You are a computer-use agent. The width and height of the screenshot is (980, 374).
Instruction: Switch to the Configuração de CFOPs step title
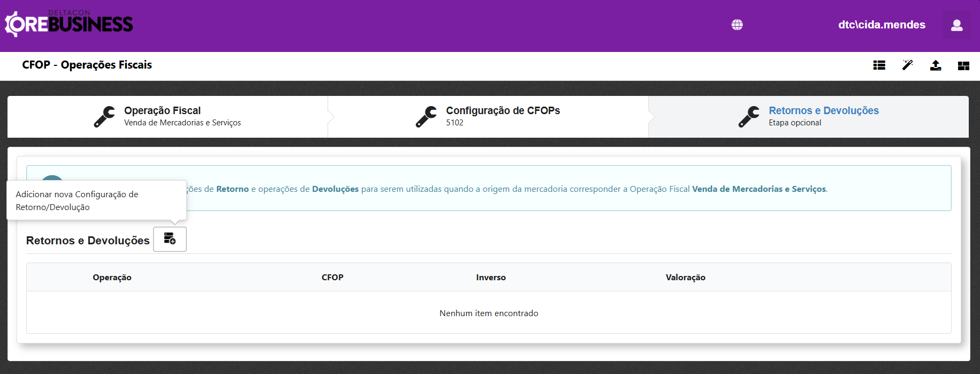click(x=503, y=110)
